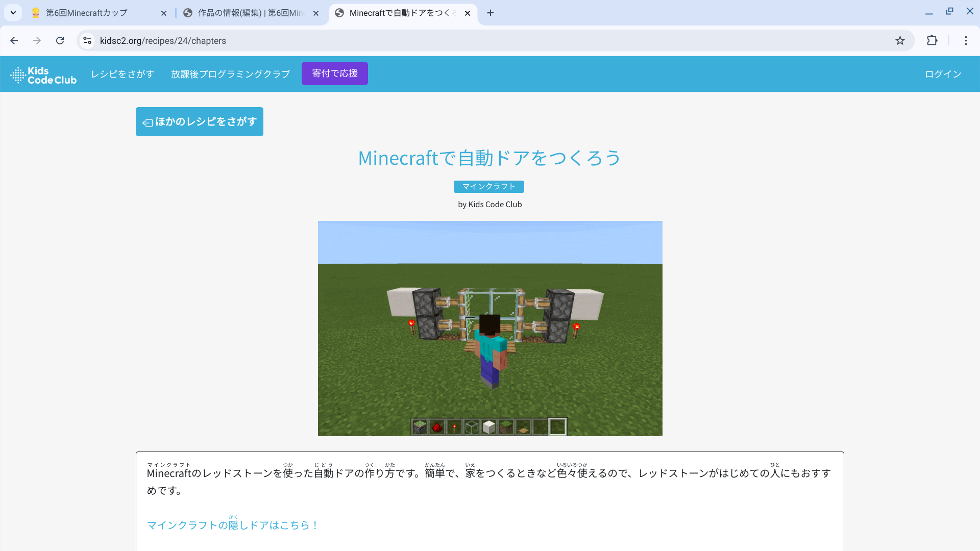Click the Minecraft automatic door image

[490, 329]
